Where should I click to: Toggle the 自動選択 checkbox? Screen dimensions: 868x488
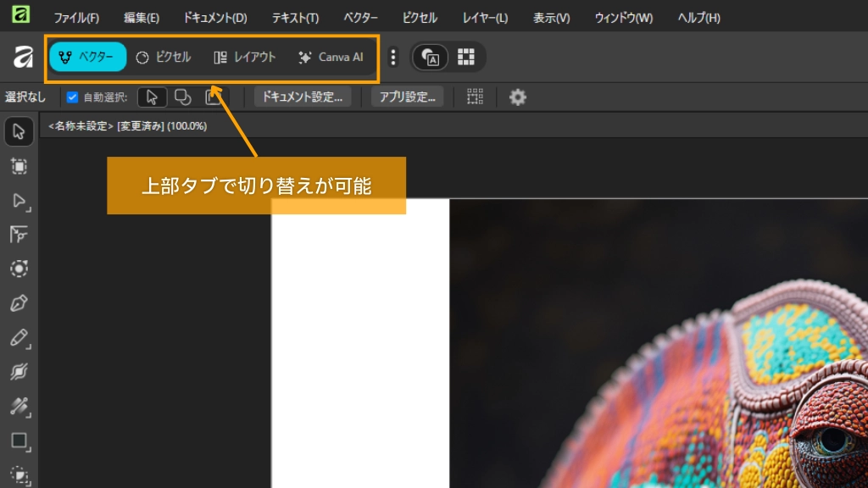[x=72, y=97]
